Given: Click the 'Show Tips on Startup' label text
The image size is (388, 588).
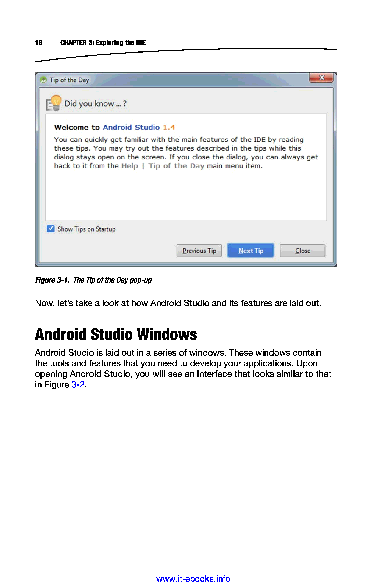Looking at the screenshot, I should (86, 229).
